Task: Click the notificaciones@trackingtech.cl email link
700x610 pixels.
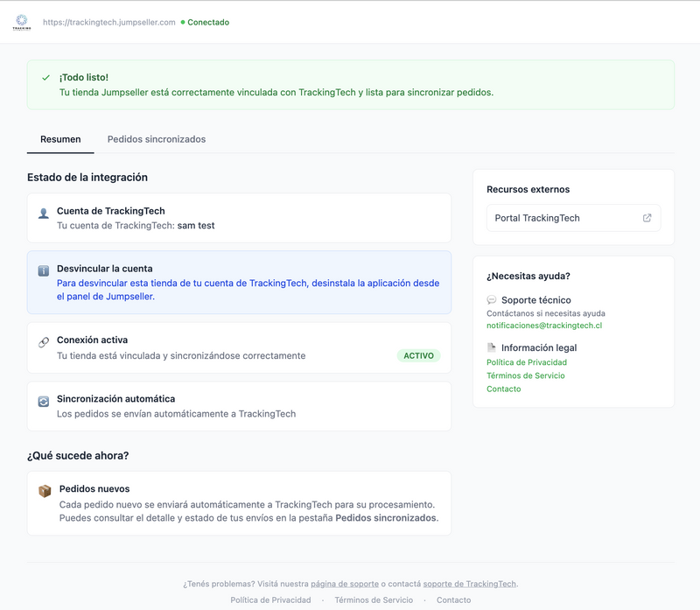Action: click(x=544, y=326)
